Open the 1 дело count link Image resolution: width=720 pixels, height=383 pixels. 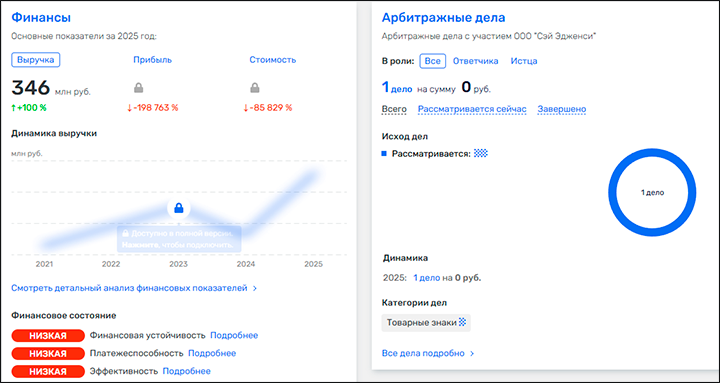pyautogui.click(x=397, y=88)
